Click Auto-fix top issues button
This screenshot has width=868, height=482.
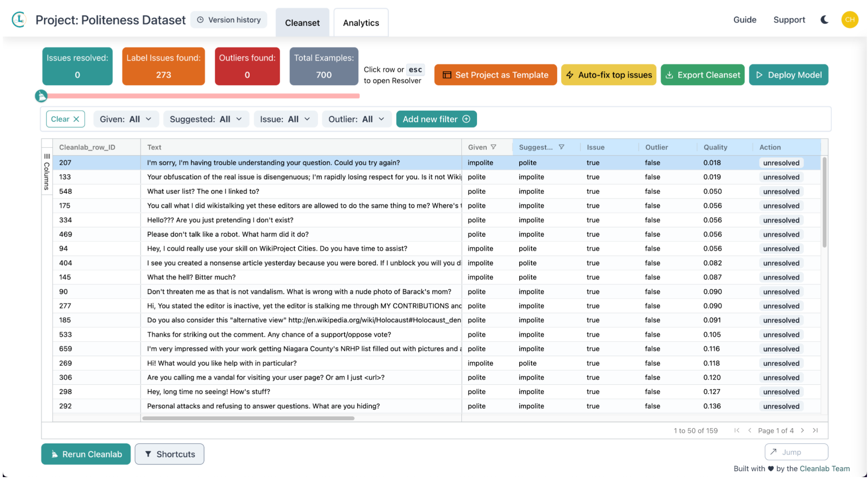[608, 75]
